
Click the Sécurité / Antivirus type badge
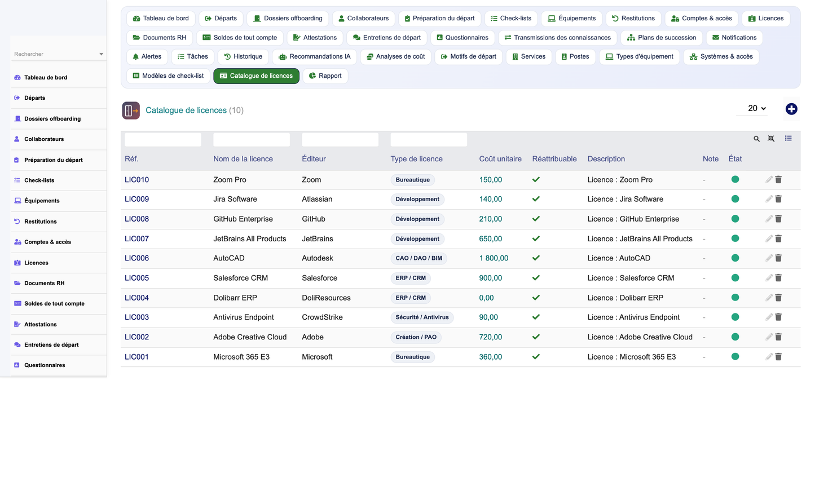point(422,317)
